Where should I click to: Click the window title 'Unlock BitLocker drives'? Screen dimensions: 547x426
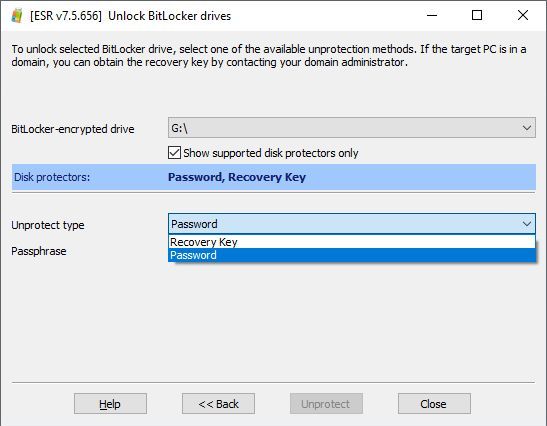(170, 16)
